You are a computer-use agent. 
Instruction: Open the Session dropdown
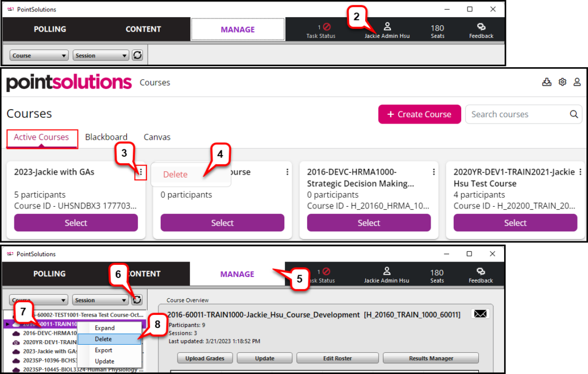pyautogui.click(x=100, y=55)
